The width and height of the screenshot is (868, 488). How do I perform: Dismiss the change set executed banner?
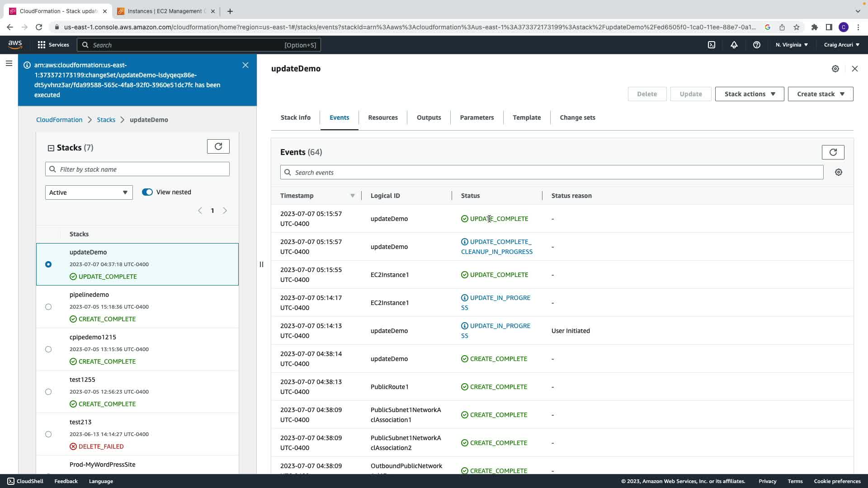(x=245, y=65)
